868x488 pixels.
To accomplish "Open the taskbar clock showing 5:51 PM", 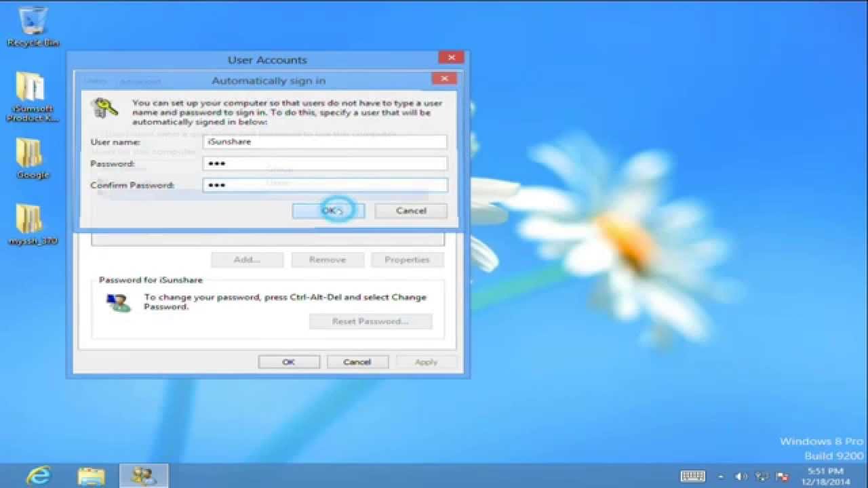I will (825, 476).
